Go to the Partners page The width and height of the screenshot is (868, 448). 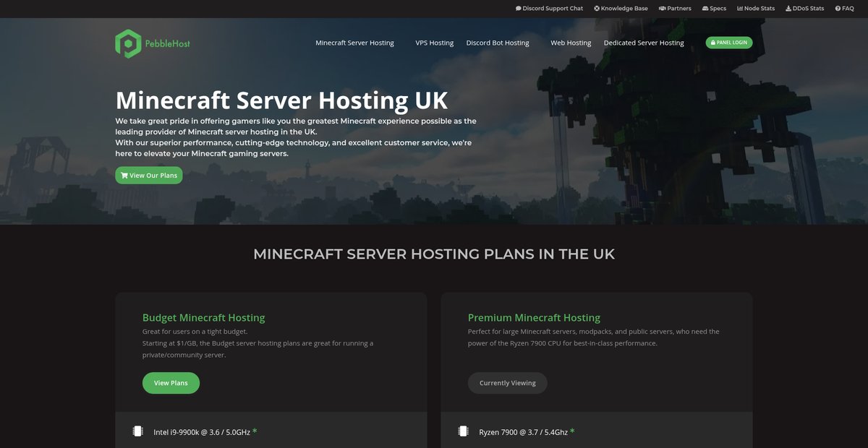[x=675, y=9]
